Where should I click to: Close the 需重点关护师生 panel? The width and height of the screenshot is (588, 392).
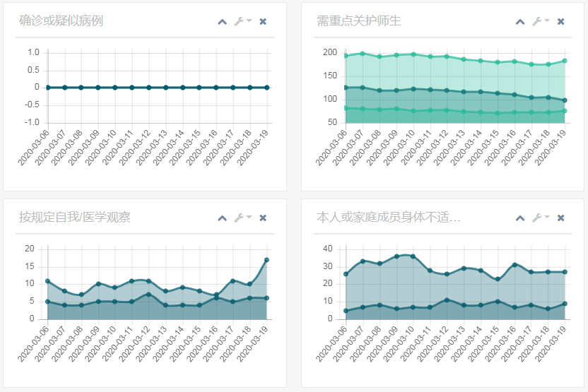tap(561, 22)
